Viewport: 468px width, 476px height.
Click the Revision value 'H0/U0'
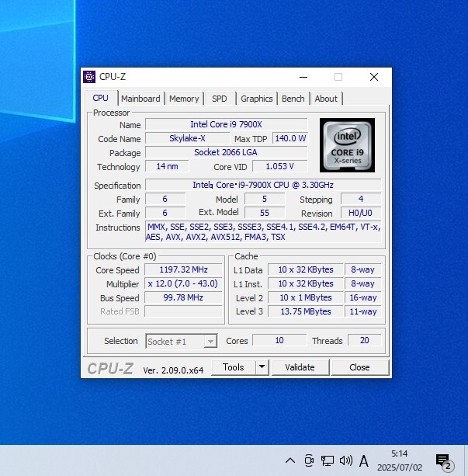tap(361, 213)
